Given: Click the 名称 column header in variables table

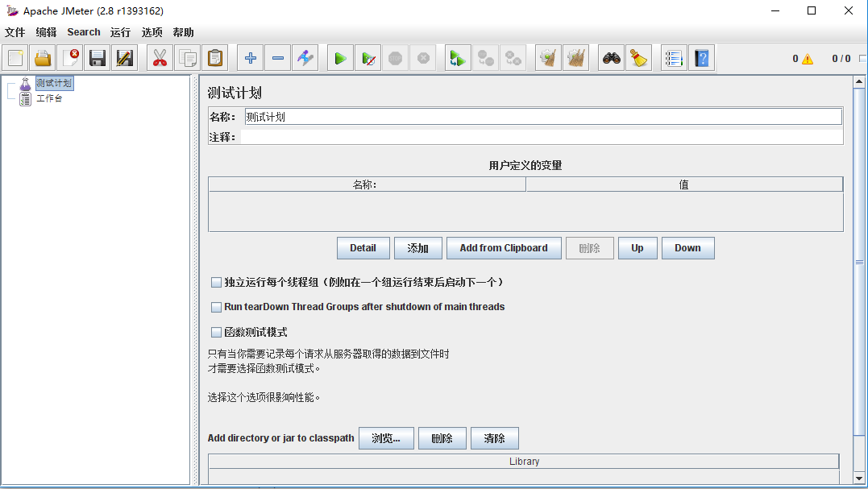Looking at the screenshot, I should (x=367, y=184).
